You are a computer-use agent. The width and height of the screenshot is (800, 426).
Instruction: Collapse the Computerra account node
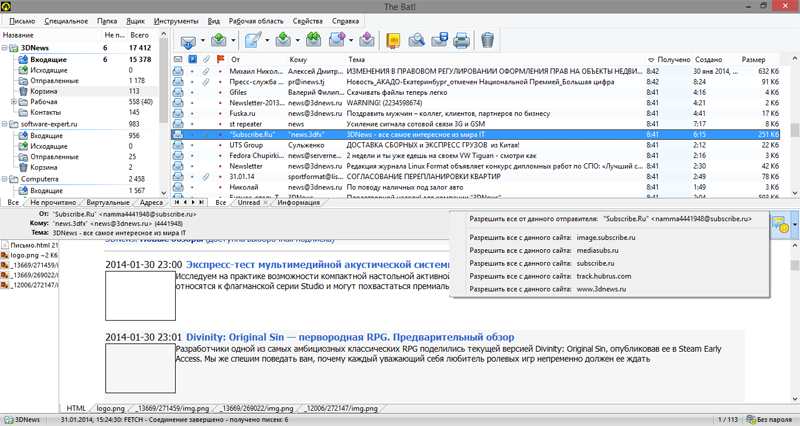(x=5, y=179)
